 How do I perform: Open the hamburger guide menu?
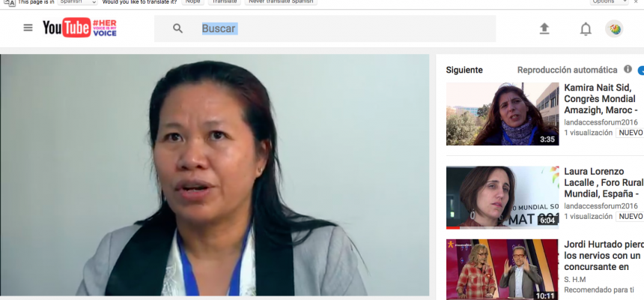[28, 28]
